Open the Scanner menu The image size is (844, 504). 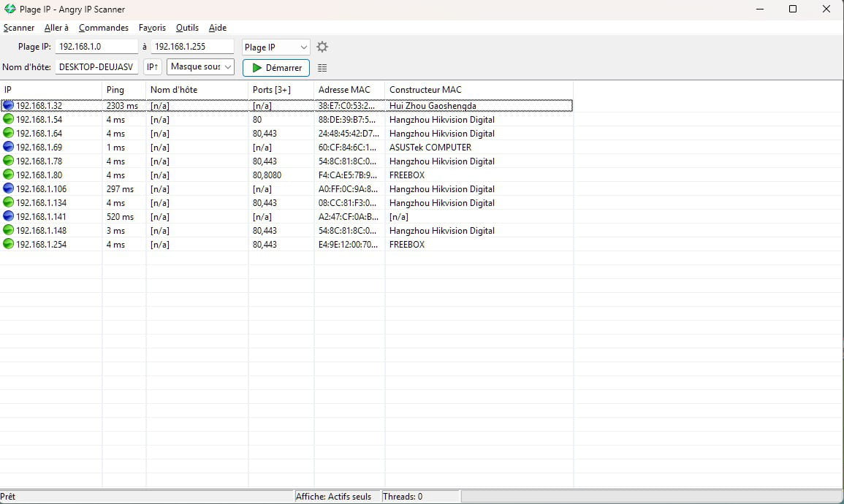(19, 28)
